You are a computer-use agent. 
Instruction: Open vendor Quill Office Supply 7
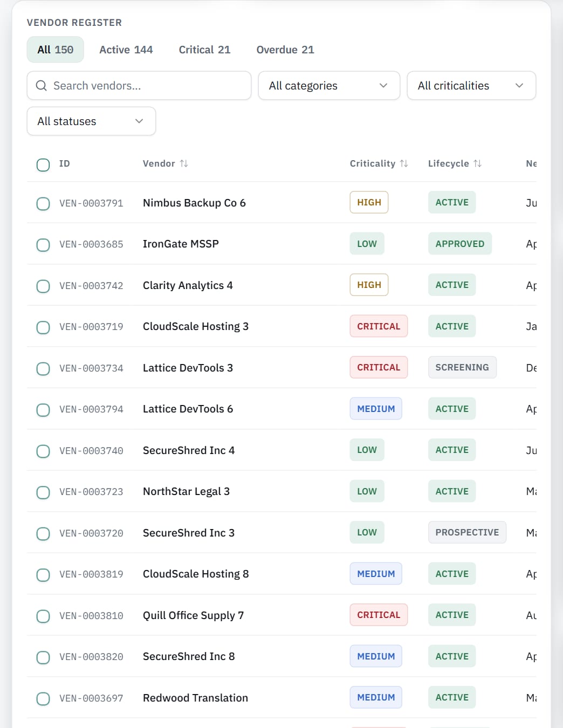(193, 615)
